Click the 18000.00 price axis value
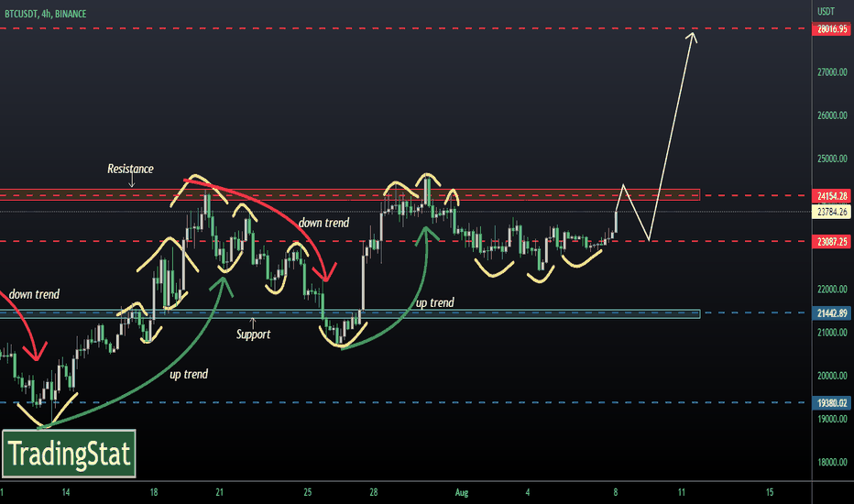The height and width of the screenshot is (504, 854). pos(832,462)
